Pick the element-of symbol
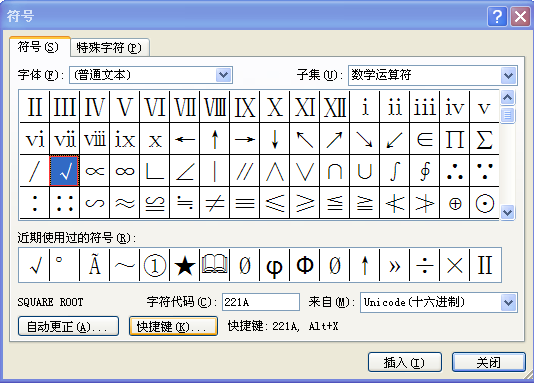Viewport: 534px width, 383px height. coord(424,139)
